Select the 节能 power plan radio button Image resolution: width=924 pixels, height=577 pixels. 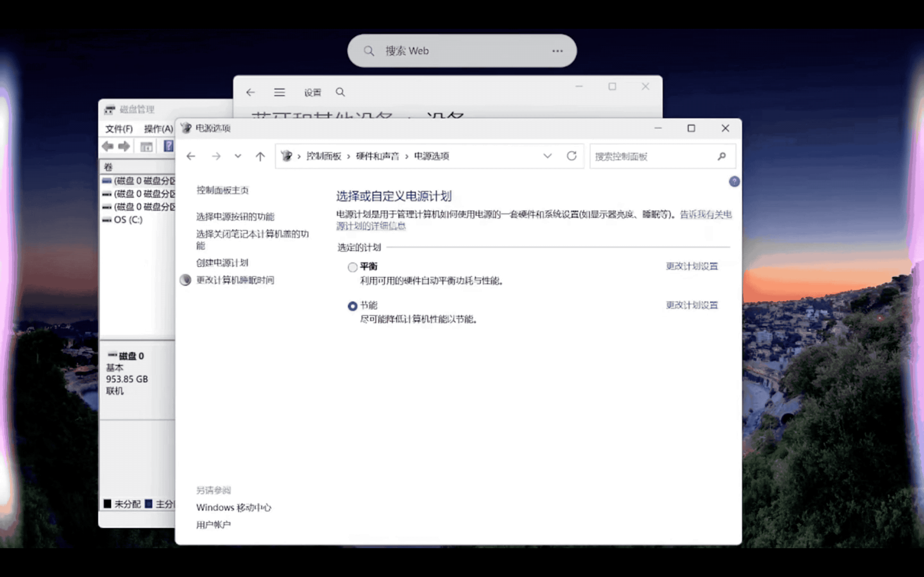click(352, 306)
